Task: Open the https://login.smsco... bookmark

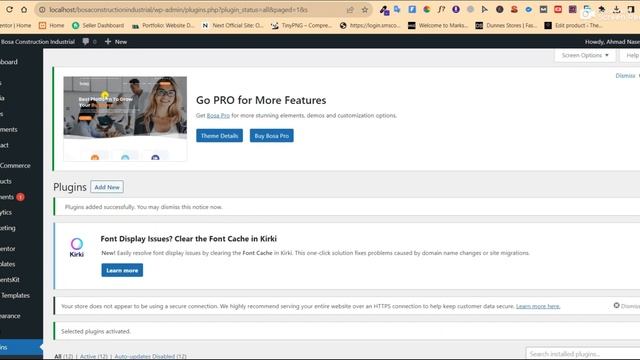Action: 370,25
